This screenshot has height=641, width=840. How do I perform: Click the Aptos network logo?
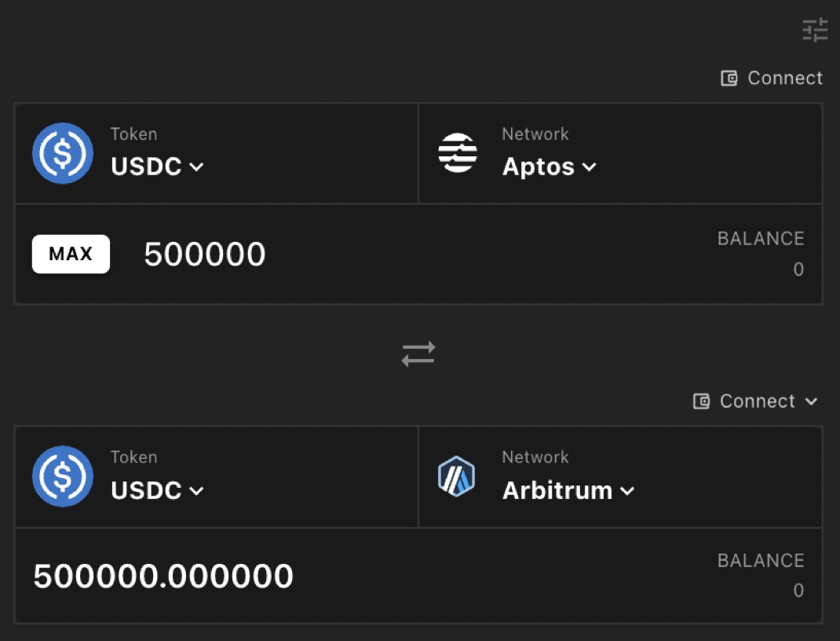coord(458,153)
